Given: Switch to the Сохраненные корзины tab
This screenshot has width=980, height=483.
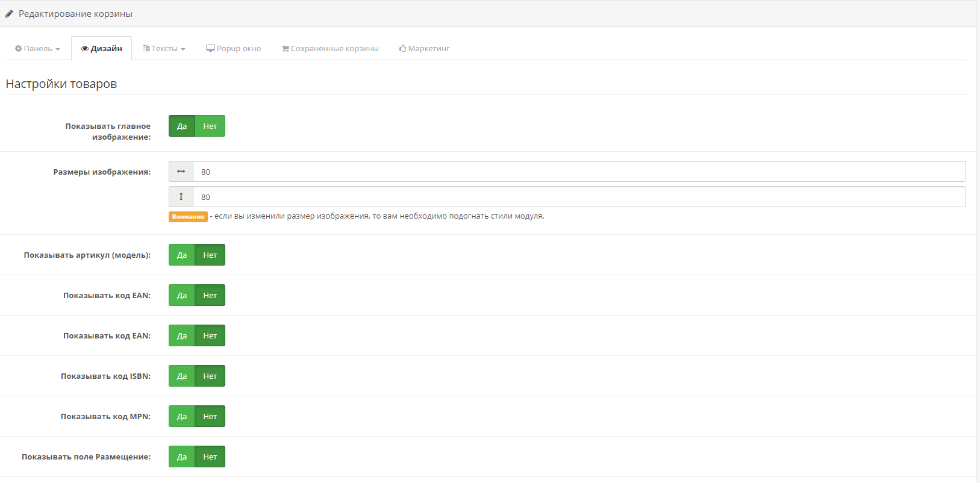Looking at the screenshot, I should pos(330,49).
